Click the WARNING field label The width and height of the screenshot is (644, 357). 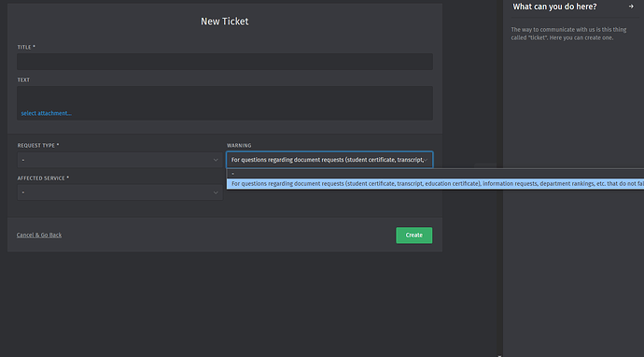239,146
